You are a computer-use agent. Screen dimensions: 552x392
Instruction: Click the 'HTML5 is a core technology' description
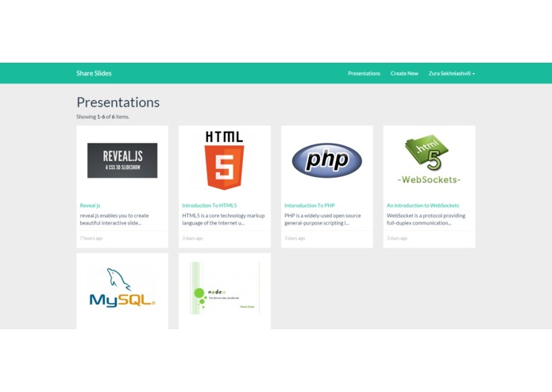223,219
